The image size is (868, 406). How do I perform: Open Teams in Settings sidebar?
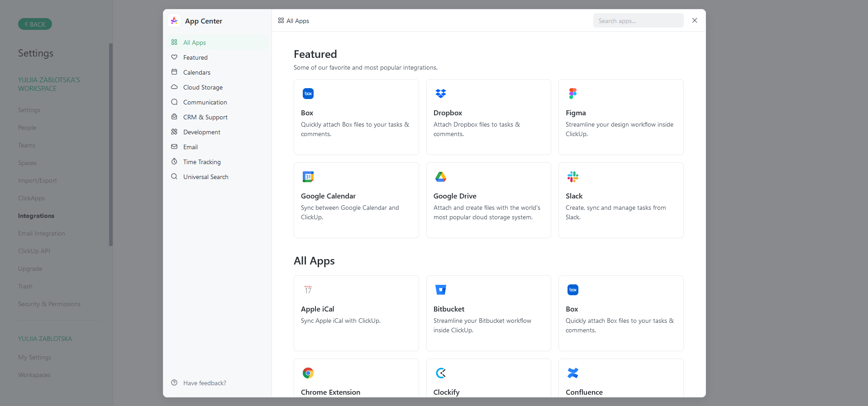coord(27,145)
